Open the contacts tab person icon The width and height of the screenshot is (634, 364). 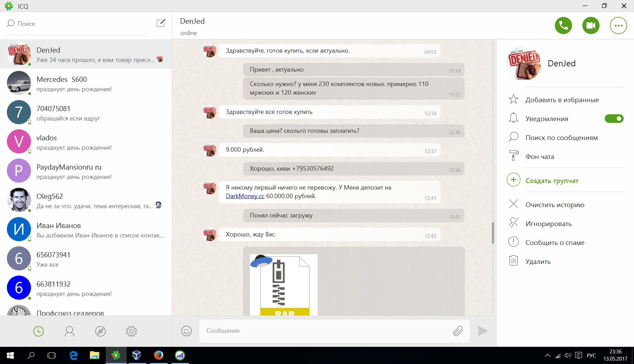pyautogui.click(x=70, y=331)
